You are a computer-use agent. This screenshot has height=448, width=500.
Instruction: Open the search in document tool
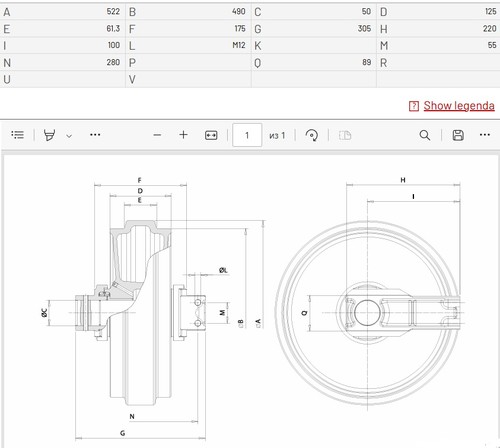(424, 135)
